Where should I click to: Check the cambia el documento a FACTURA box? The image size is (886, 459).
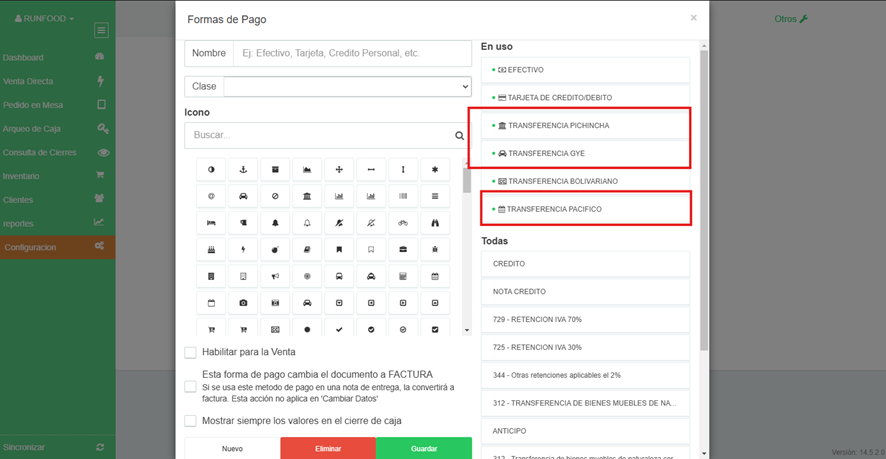(x=190, y=387)
